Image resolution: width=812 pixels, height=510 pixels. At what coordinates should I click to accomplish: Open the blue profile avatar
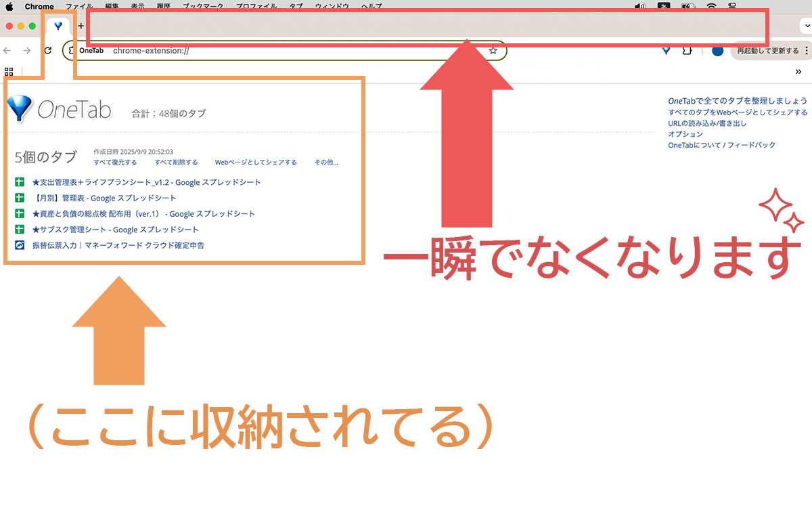(718, 51)
